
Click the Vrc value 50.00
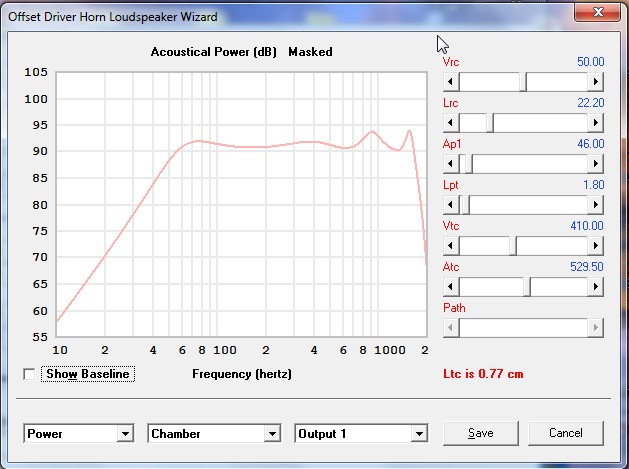coord(590,62)
